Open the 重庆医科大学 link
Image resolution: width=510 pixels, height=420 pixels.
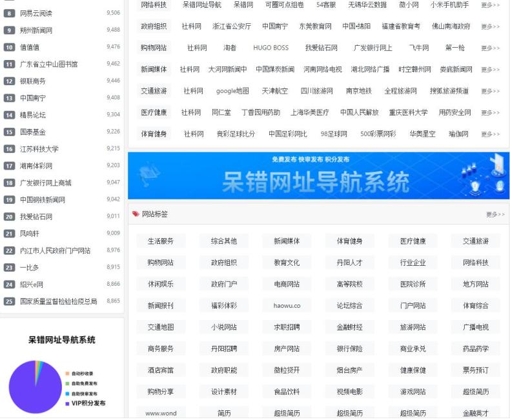click(x=408, y=112)
